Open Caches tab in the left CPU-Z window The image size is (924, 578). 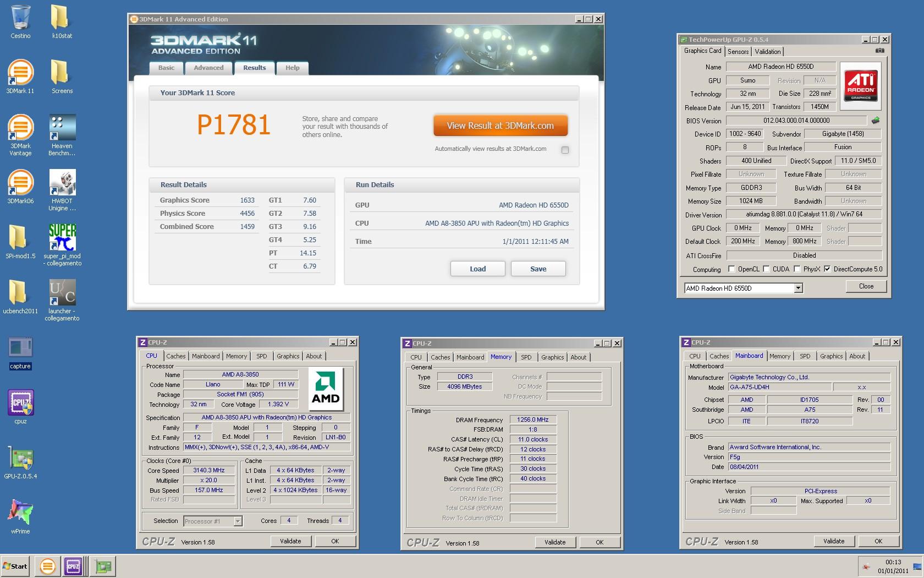176,356
